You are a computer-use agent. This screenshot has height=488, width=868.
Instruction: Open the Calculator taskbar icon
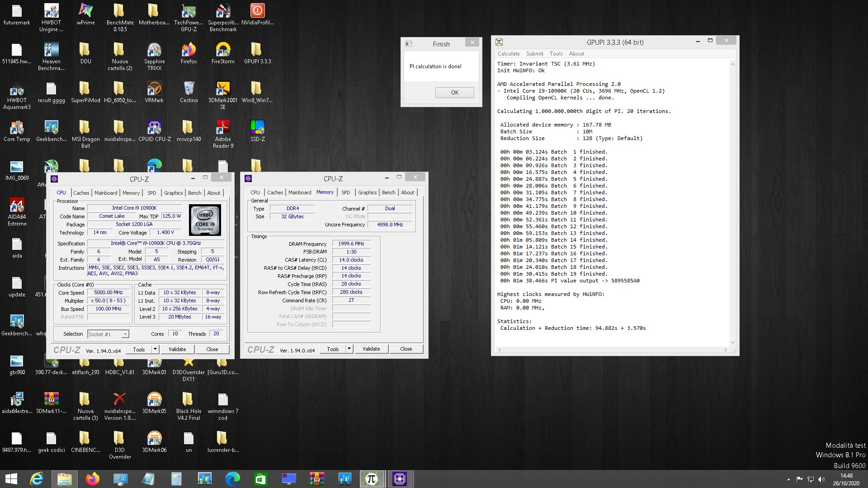tap(177, 479)
